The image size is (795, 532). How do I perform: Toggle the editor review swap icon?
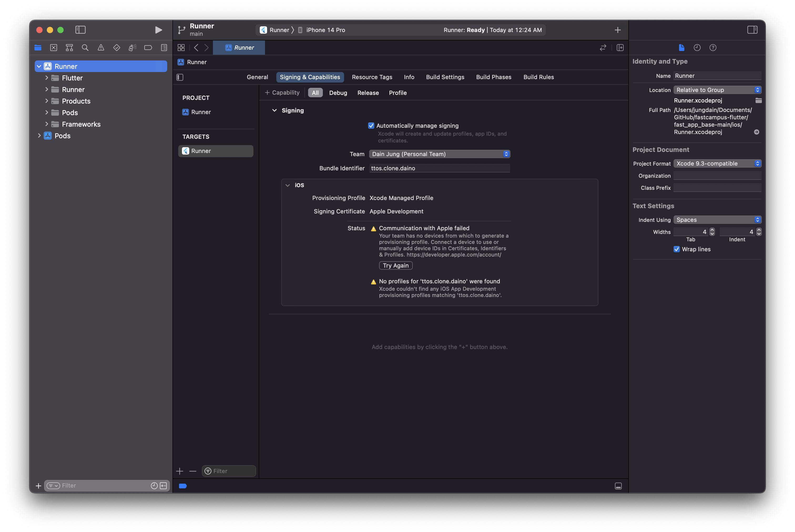603,48
